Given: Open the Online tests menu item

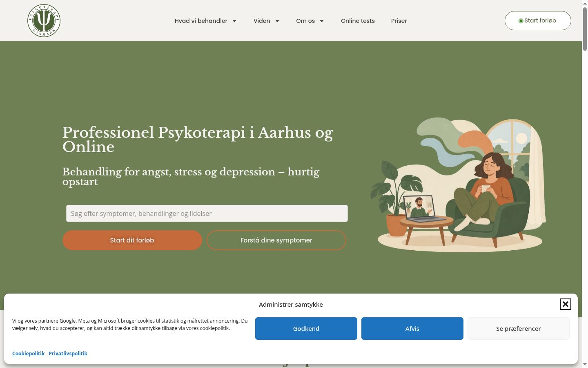Looking at the screenshot, I should (x=358, y=21).
